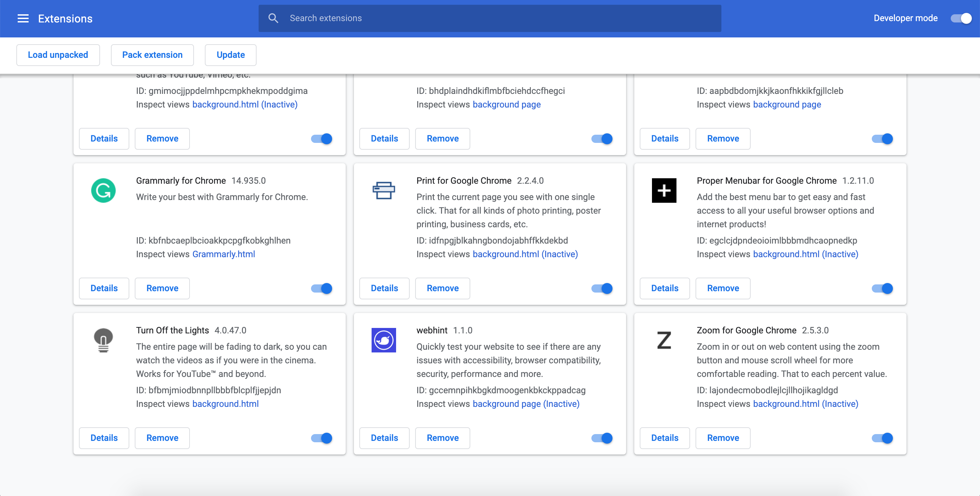This screenshot has width=980, height=496.
Task: Open Details for Print for Google Chrome
Action: (384, 288)
